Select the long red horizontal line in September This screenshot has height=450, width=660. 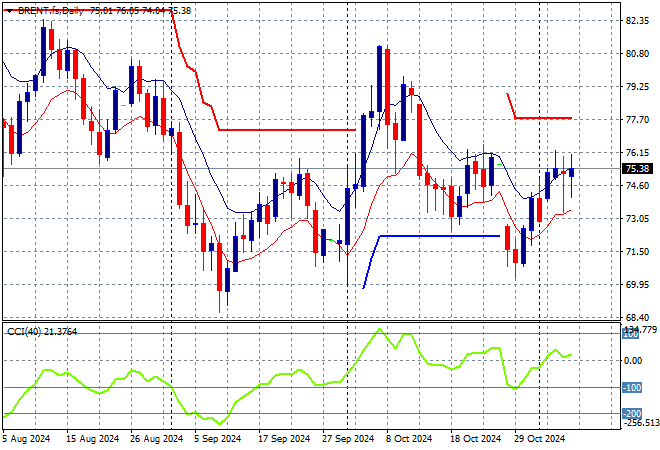pyautogui.click(x=290, y=130)
